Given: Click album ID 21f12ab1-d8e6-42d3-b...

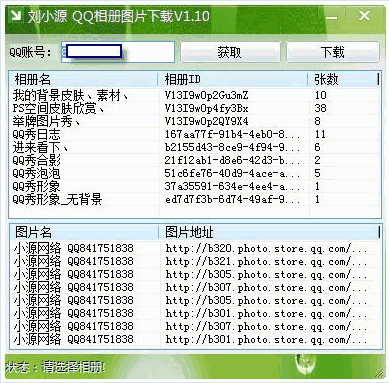Looking at the screenshot, I should point(232,160).
